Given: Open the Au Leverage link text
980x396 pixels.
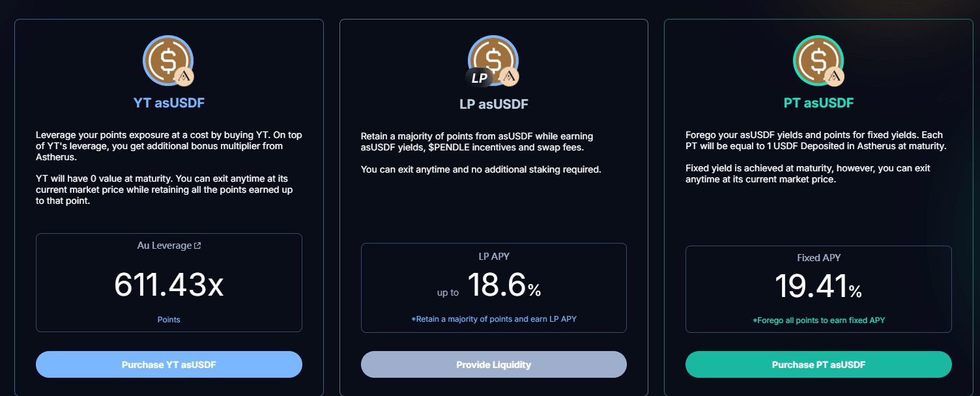Looking at the screenshot, I should [x=164, y=246].
